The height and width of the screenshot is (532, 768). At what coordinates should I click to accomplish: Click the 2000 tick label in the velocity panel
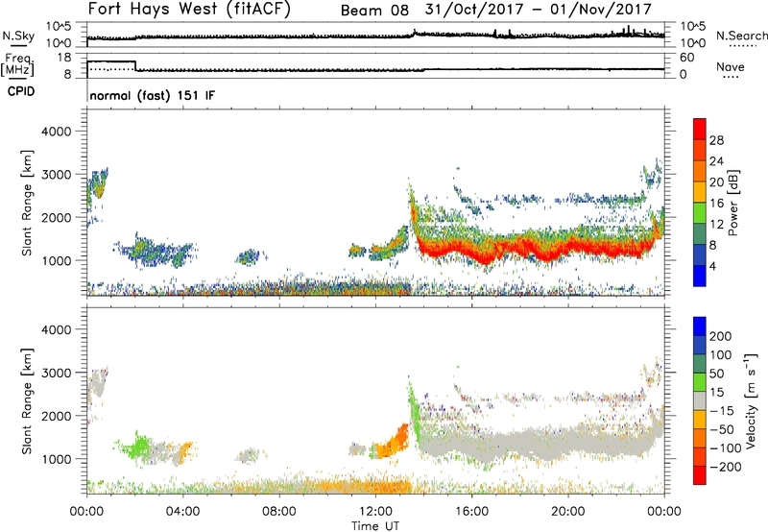(56, 416)
